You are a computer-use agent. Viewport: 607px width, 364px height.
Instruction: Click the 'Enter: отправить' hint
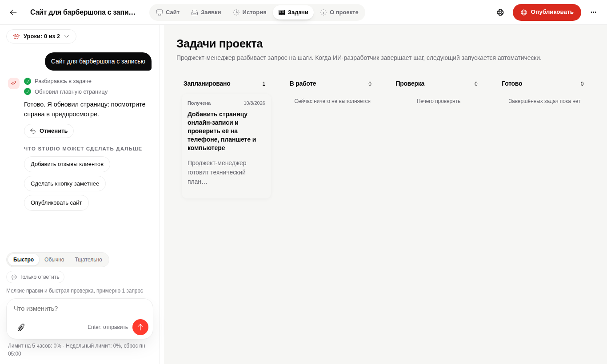[x=108, y=327]
